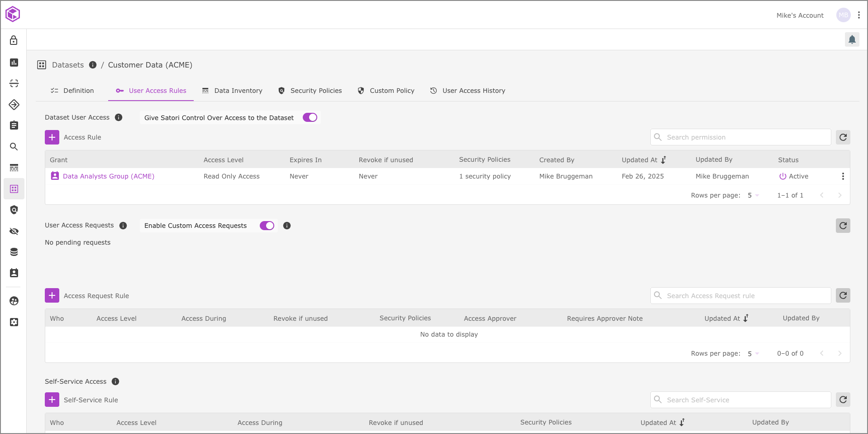Refresh the access rules table

tap(843, 137)
